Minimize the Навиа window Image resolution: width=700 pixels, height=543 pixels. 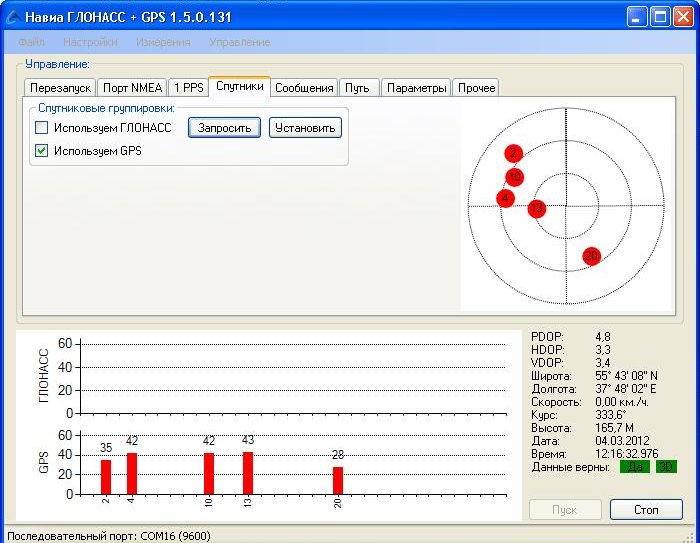coord(637,17)
